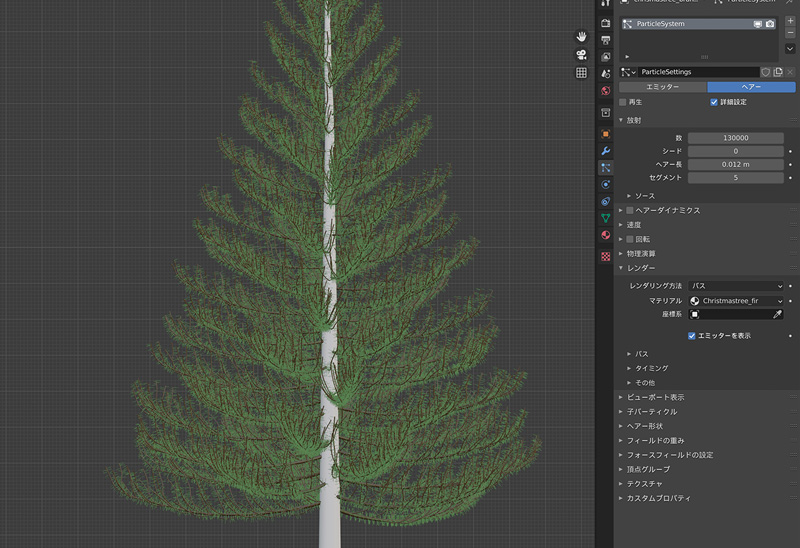This screenshot has width=800, height=548.
Task: Open the Modifiers wrench tab
Action: (605, 151)
